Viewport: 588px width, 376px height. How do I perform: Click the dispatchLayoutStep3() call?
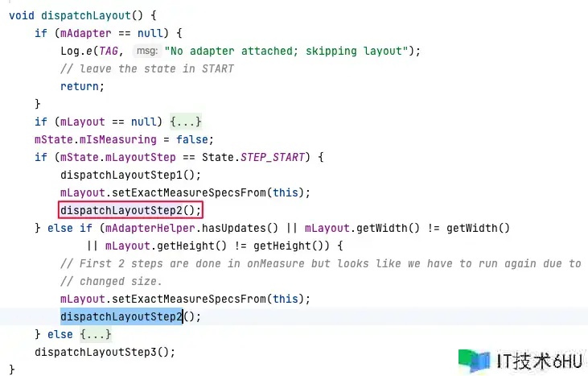(x=105, y=352)
